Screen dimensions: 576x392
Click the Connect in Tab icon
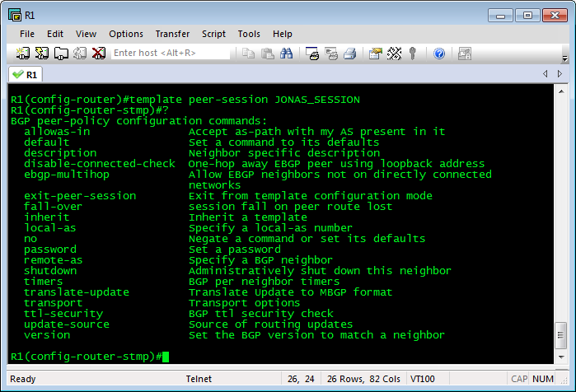click(61, 54)
